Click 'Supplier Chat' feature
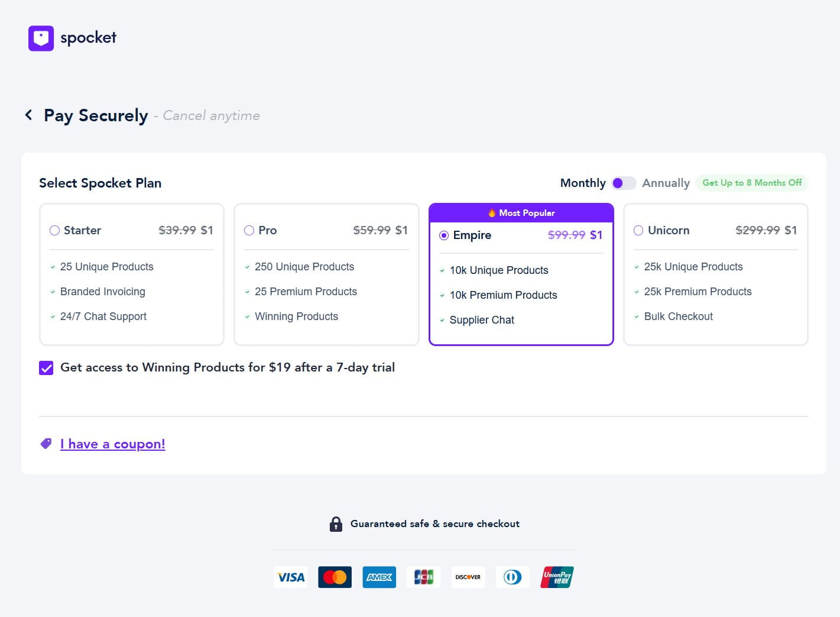Viewport: 840px width, 617px height. (x=482, y=320)
